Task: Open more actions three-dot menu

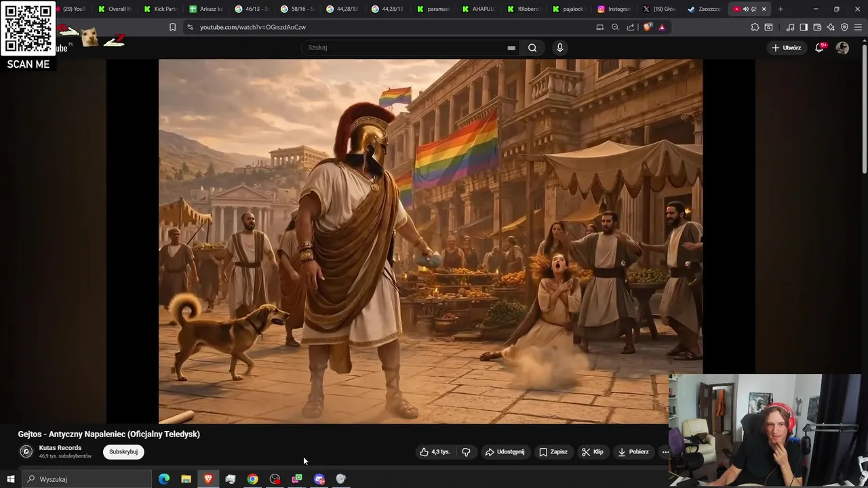Action: (x=665, y=451)
